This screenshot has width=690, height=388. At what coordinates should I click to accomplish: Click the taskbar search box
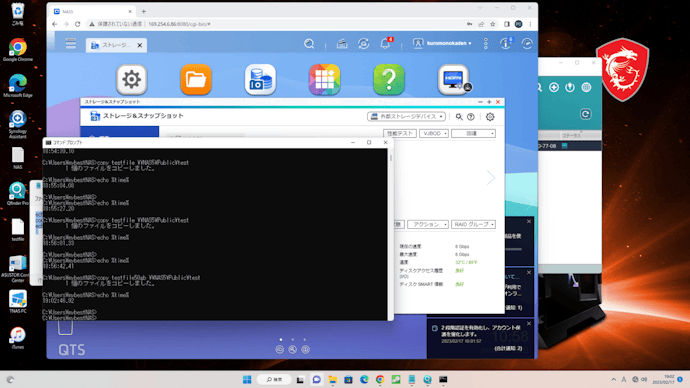(x=273, y=380)
